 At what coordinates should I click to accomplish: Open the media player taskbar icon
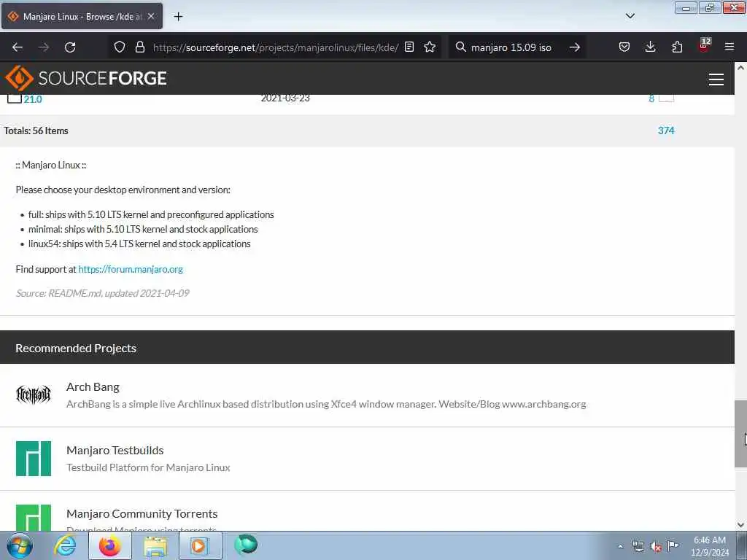200,545
